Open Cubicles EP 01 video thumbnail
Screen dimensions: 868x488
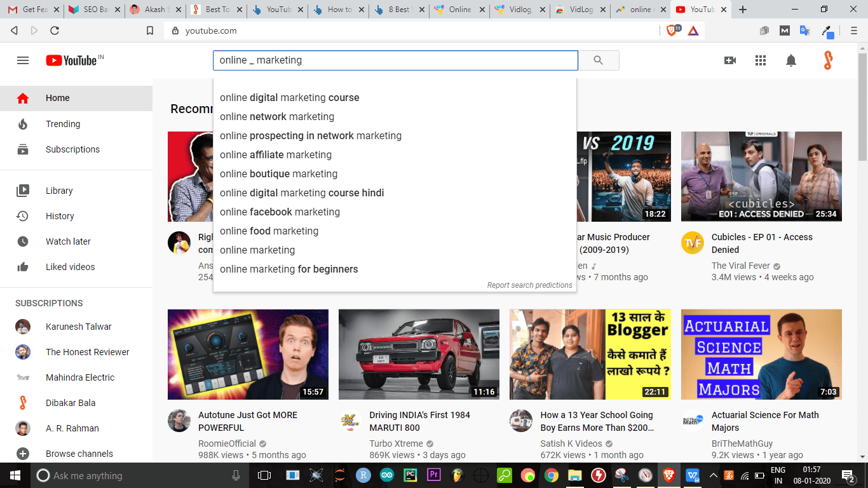pos(761,177)
